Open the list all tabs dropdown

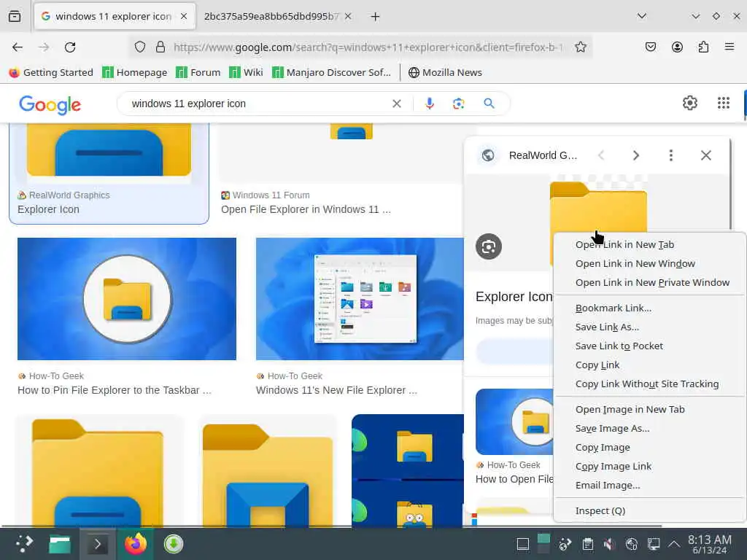coord(642,16)
